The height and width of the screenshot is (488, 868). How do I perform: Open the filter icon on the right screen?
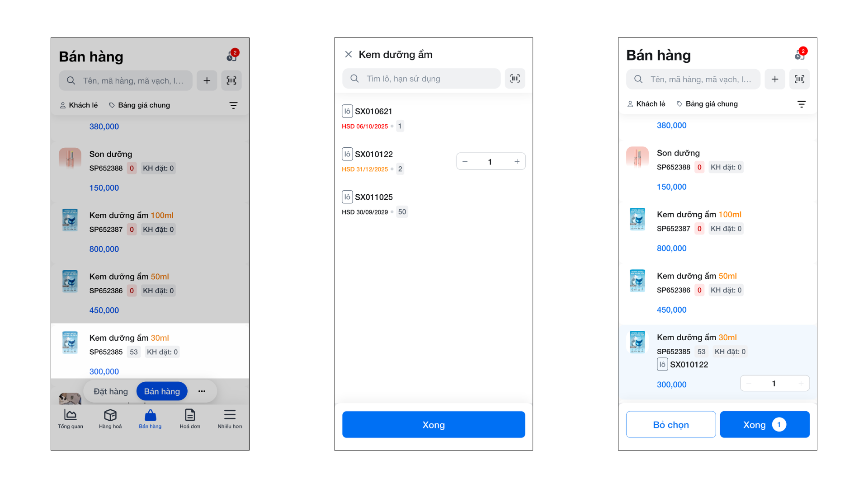click(x=801, y=104)
